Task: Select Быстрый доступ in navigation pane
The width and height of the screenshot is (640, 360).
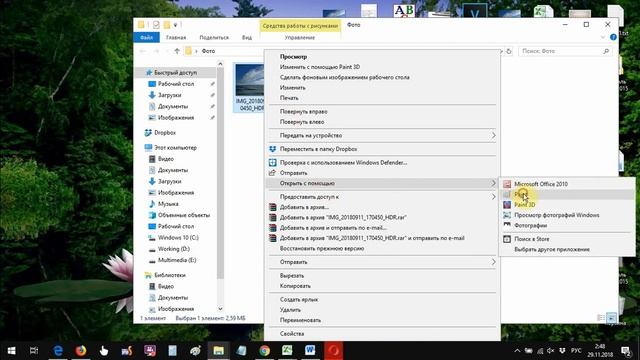Action: 176,73
